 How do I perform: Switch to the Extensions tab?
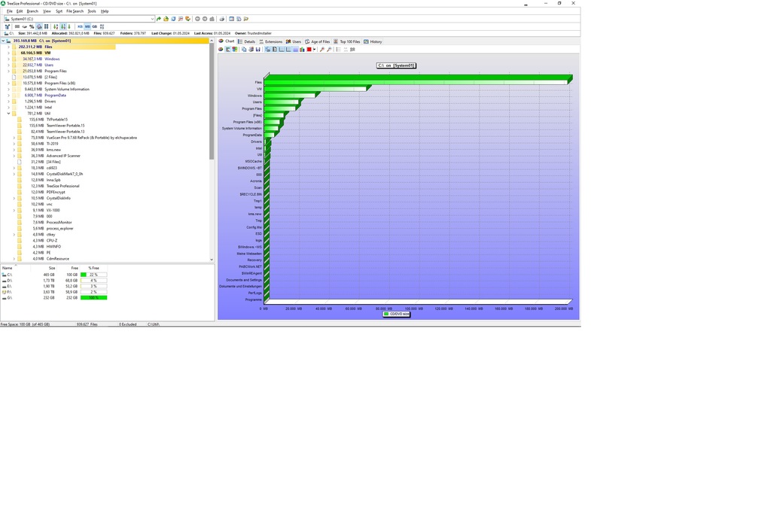click(x=270, y=41)
